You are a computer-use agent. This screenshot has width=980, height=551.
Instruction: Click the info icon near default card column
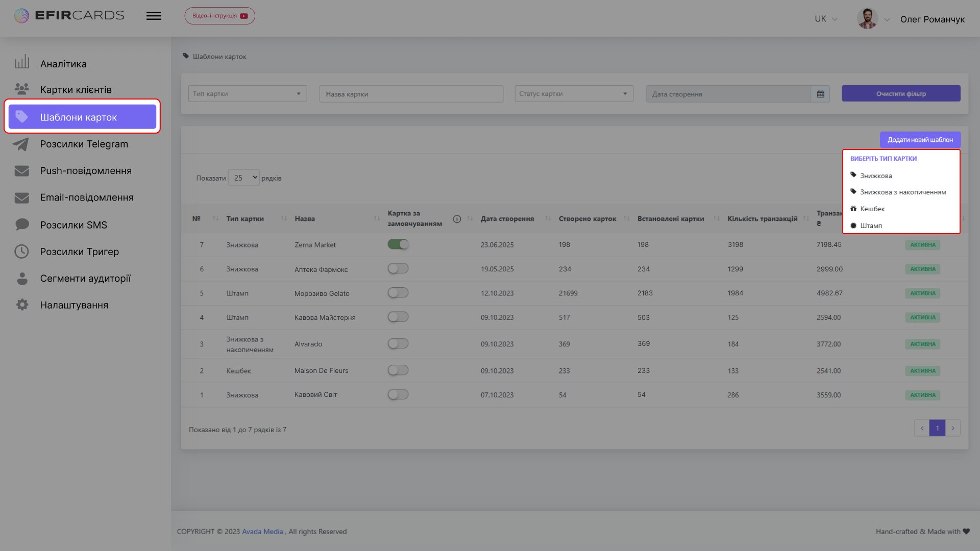pos(457,219)
